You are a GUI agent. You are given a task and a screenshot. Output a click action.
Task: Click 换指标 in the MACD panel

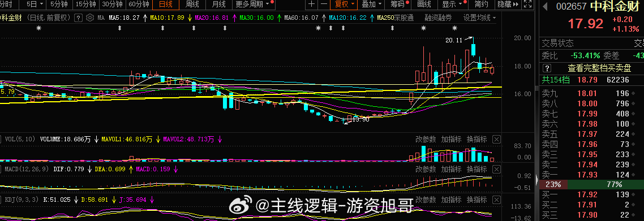[x=477, y=169]
